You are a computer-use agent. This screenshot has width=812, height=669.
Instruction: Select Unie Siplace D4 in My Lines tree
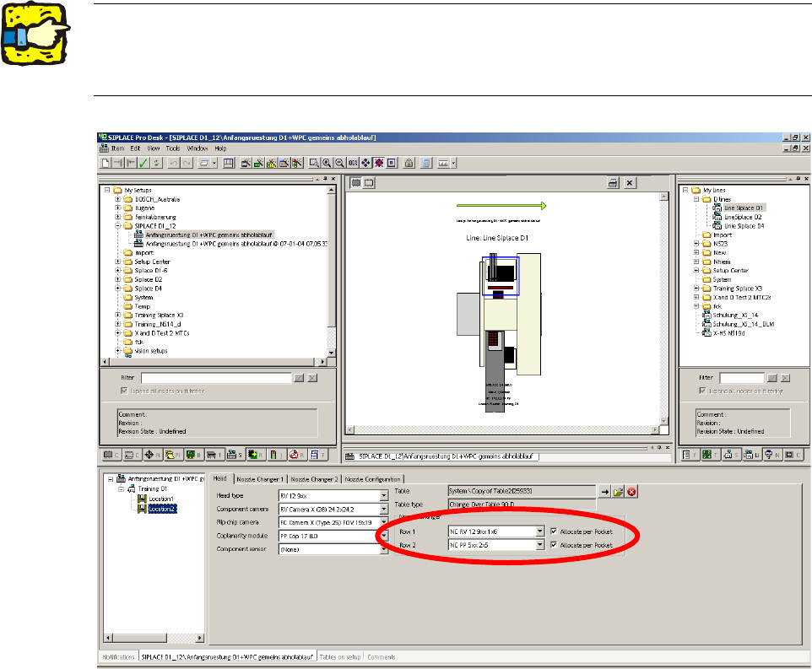click(x=744, y=226)
